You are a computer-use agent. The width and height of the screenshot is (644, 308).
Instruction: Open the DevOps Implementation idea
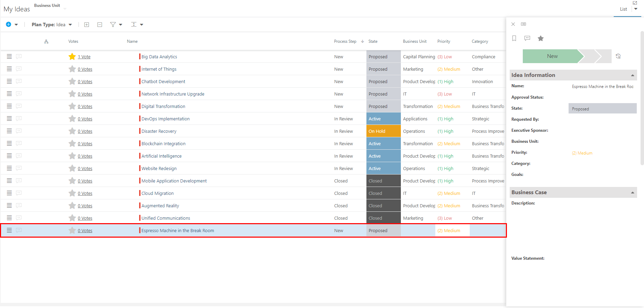point(165,119)
